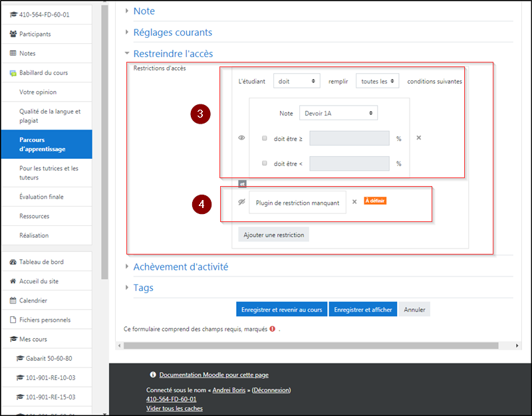Click the Tableau de bord dashboard icon
This screenshot has height=416, width=532.
13,262
